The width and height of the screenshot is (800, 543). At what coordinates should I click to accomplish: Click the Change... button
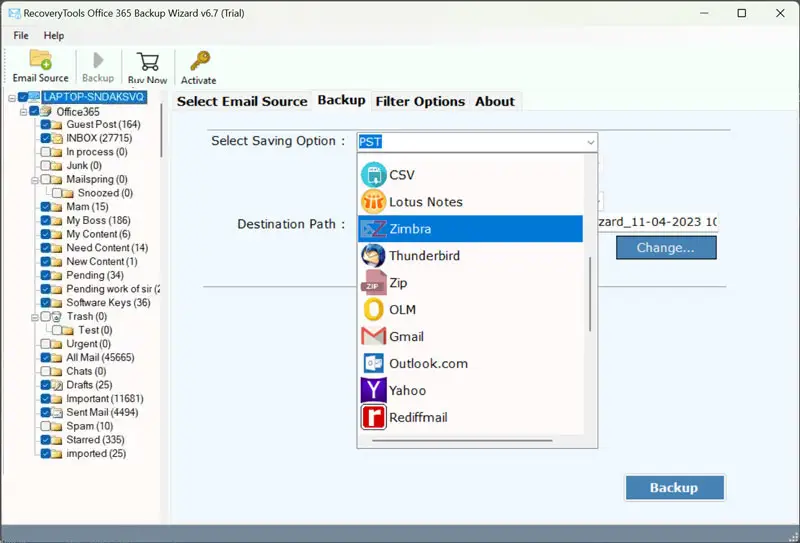(x=666, y=248)
